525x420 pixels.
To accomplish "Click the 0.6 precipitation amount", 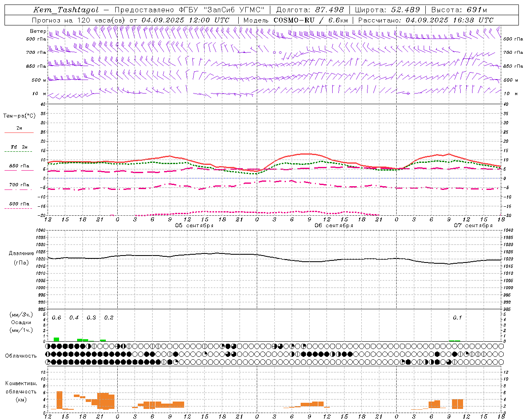I will [x=57, y=318].
